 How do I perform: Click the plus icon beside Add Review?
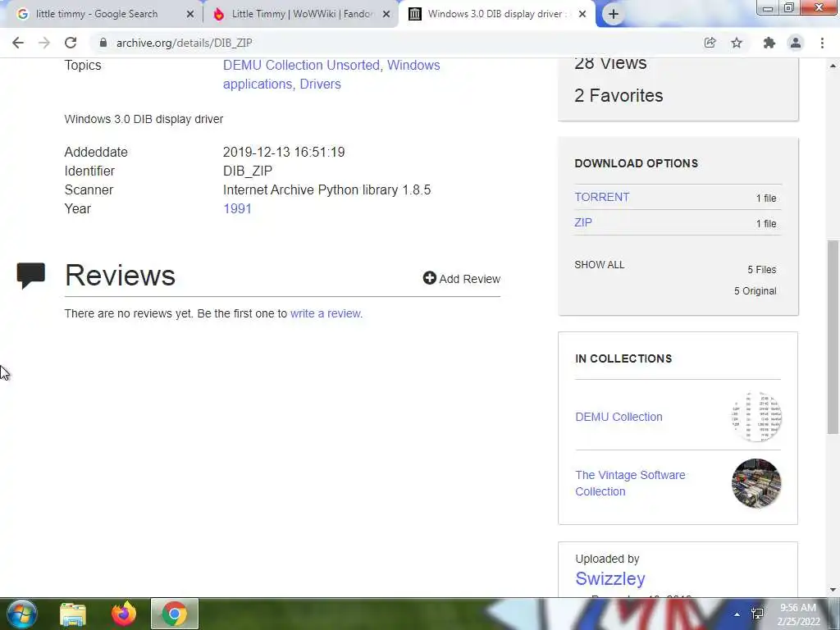coord(429,277)
